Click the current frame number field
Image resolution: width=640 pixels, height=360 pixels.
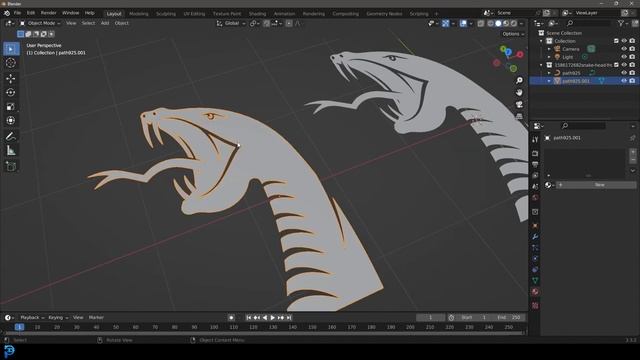pos(430,318)
